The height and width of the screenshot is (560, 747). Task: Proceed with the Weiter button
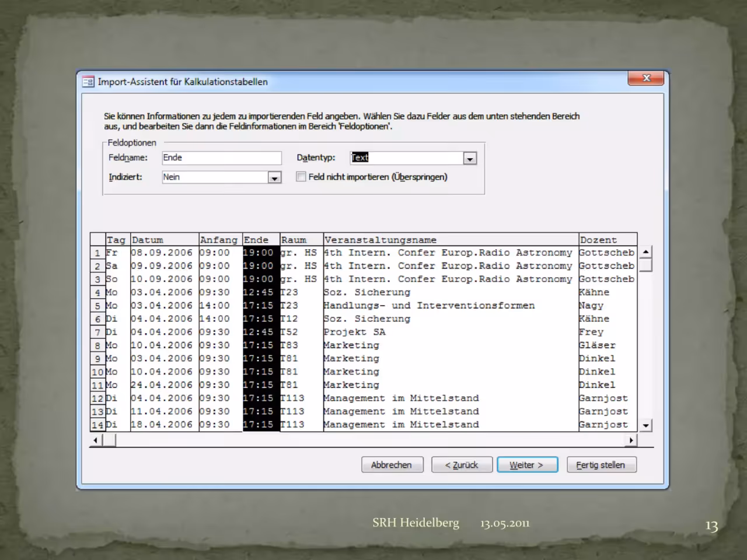[x=527, y=465]
